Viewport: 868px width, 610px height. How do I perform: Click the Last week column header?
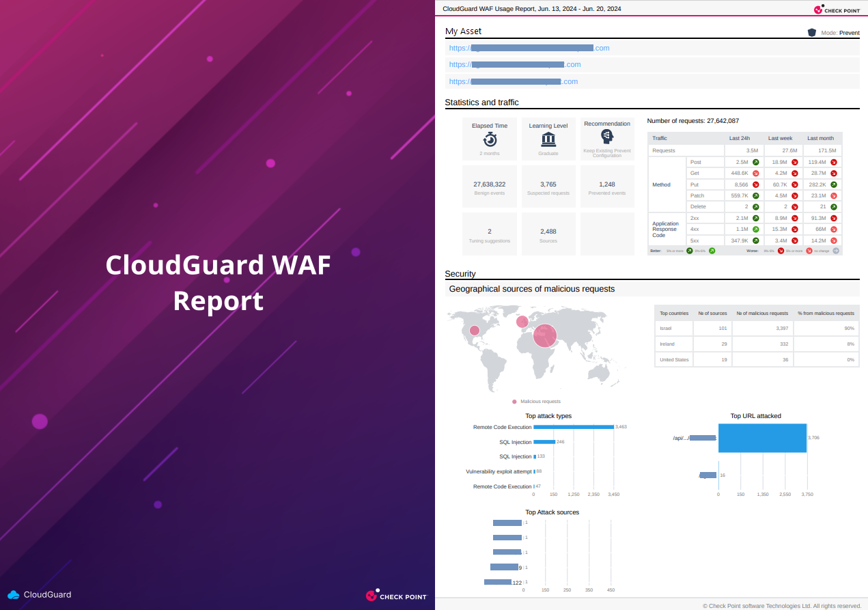[780, 138]
